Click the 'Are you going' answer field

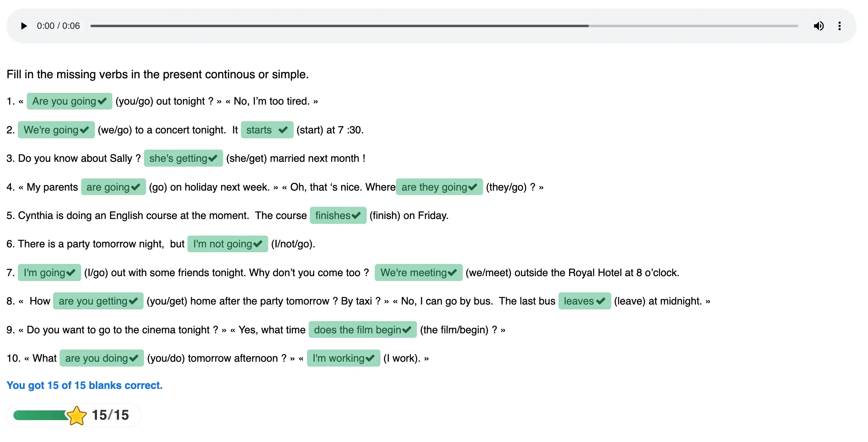(x=64, y=101)
